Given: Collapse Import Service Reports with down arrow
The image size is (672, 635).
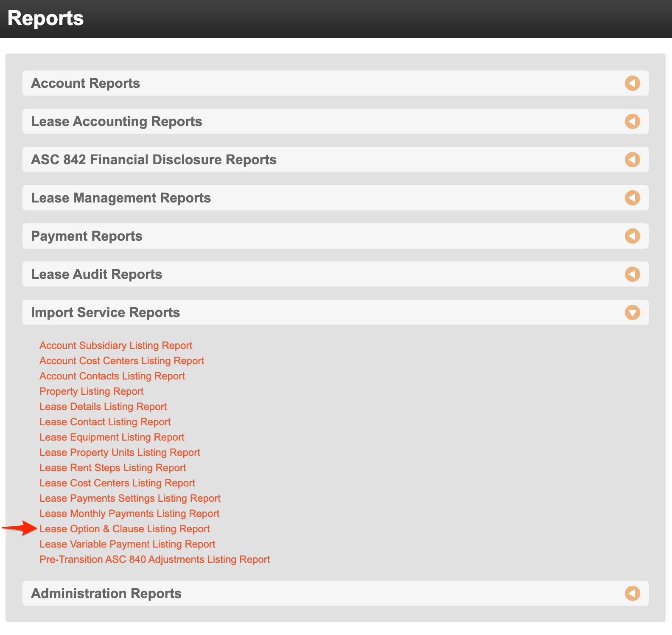Looking at the screenshot, I should click(x=632, y=313).
